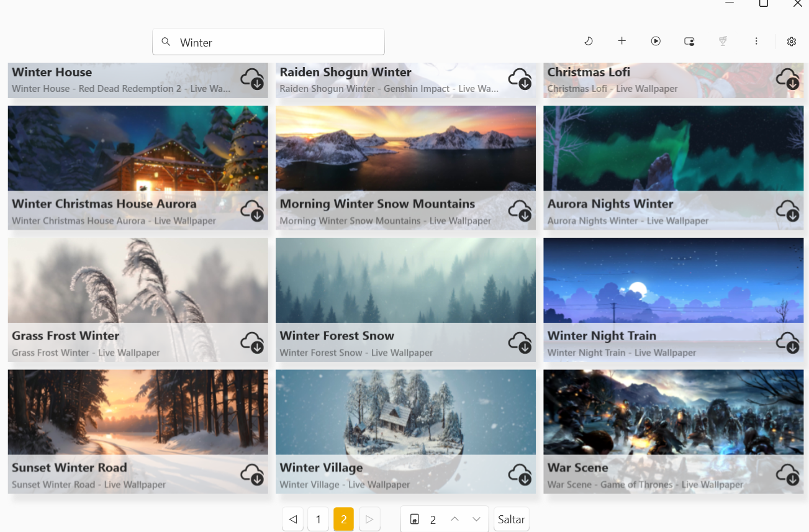Screen dimensions: 809x532
Task: Click the Winter House title text
Action: [52, 72]
